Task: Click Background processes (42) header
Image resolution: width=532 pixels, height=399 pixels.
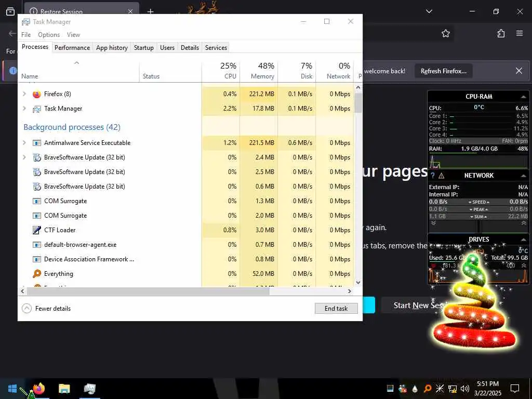Action: 72,127
